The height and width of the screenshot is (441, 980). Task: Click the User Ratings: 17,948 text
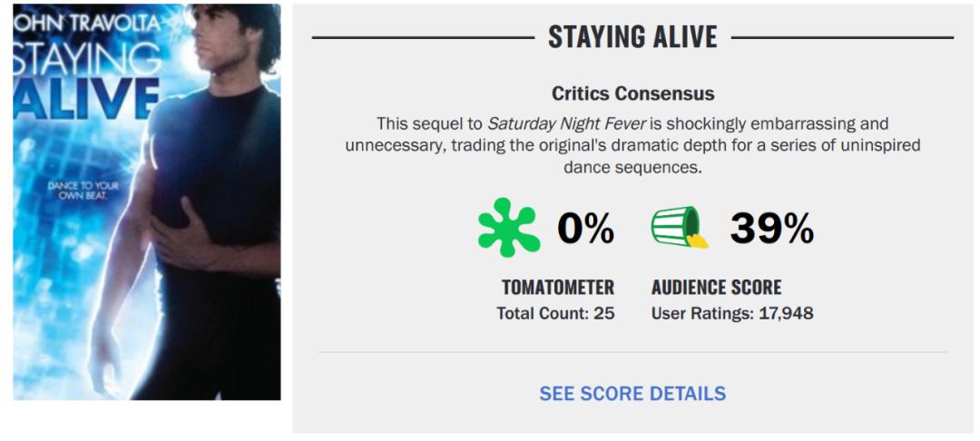pos(732,314)
